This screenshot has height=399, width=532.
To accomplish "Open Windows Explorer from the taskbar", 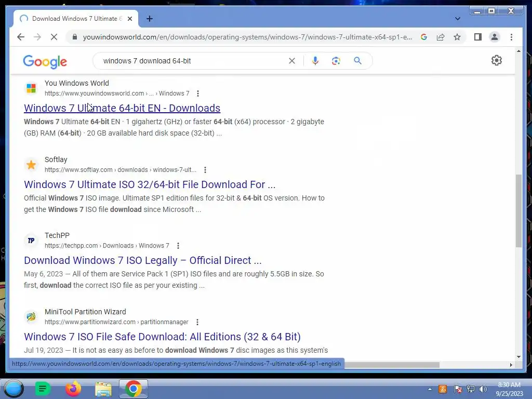I will (x=103, y=389).
